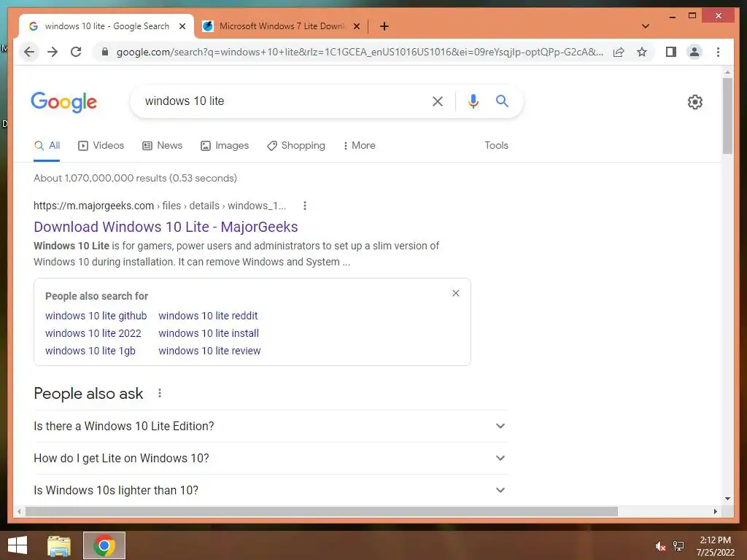The image size is (747, 560).
Task: Open the Windows Start menu
Action: [x=18, y=545]
